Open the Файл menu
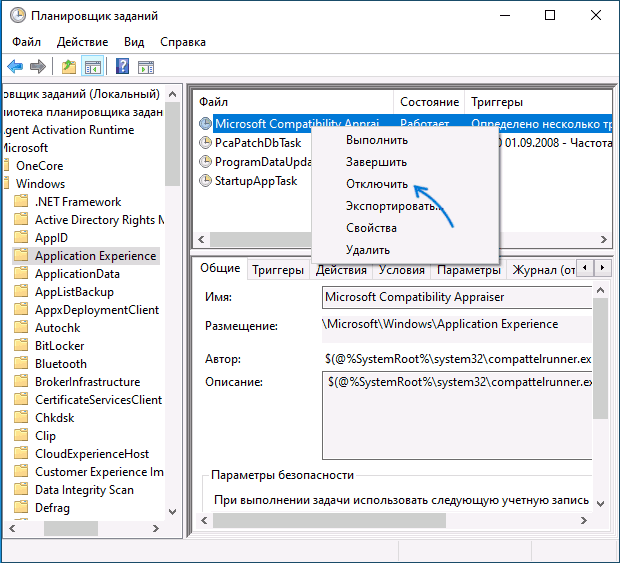Screen dimensions: 620x563 [26, 42]
